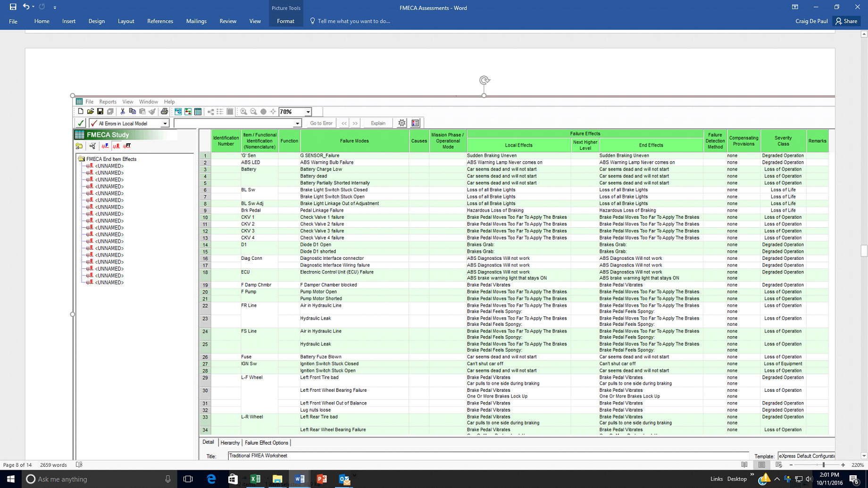
Task: Switch to Read Mode view
Action: tap(744, 465)
